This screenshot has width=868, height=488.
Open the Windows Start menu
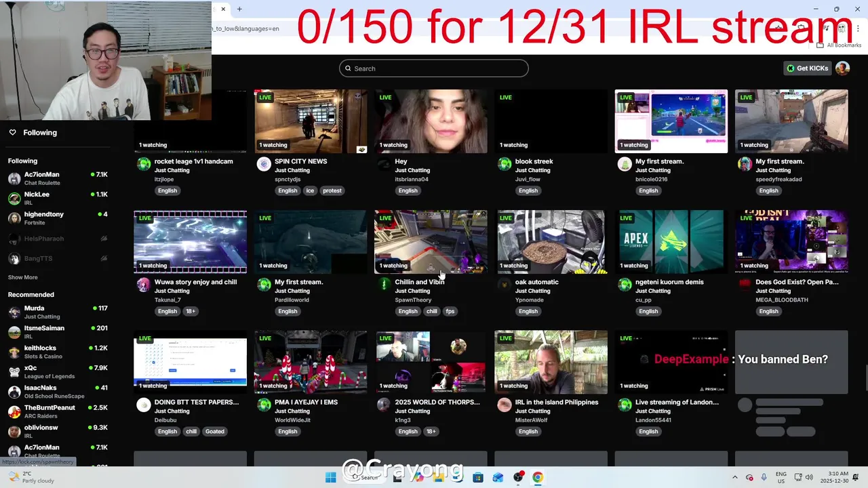coord(330,477)
